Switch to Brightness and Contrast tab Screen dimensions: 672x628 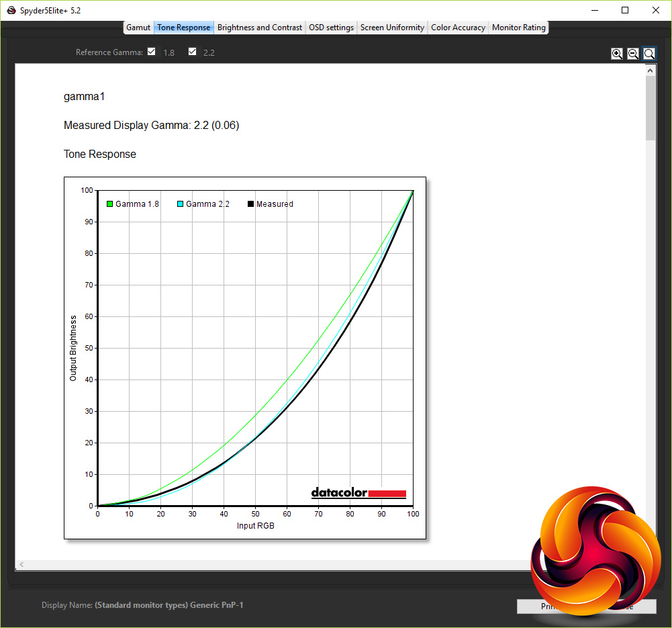pos(260,28)
